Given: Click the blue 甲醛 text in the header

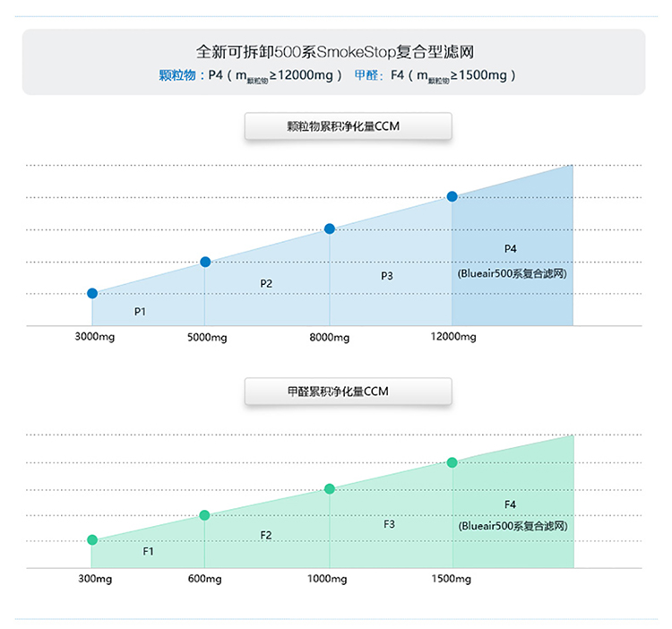Looking at the screenshot, I should pos(368,76).
